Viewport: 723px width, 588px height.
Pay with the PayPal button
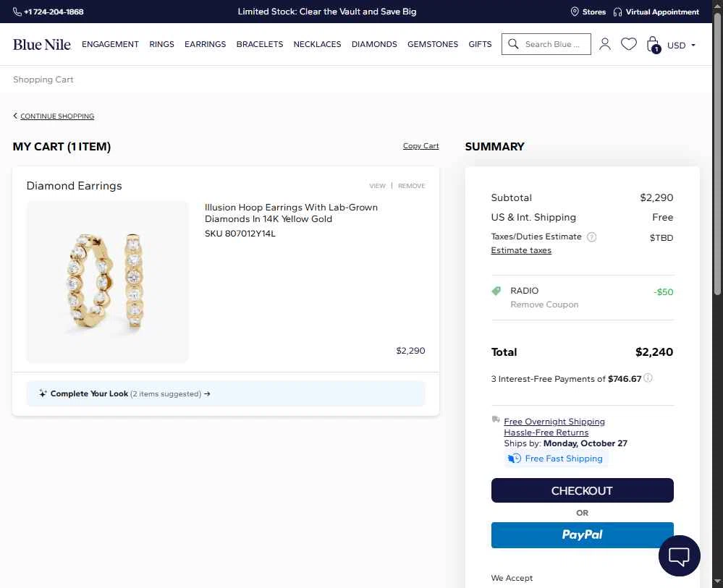click(582, 534)
